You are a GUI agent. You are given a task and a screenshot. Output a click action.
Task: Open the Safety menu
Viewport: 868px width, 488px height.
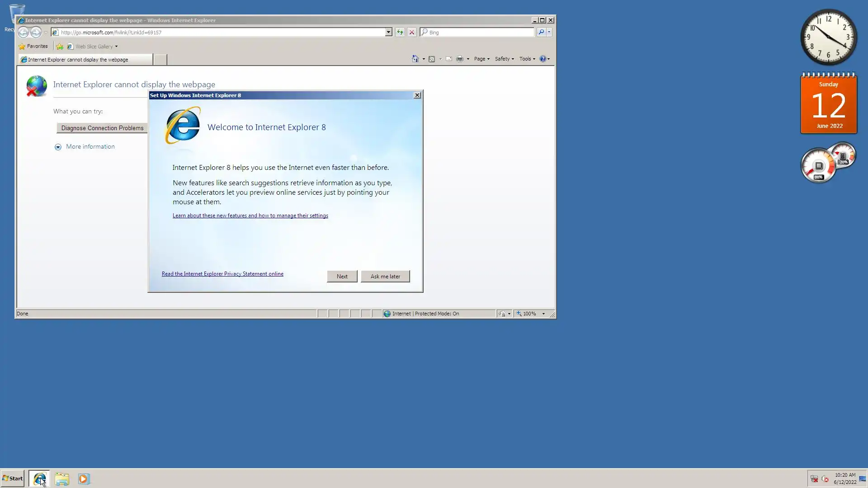[x=504, y=59]
